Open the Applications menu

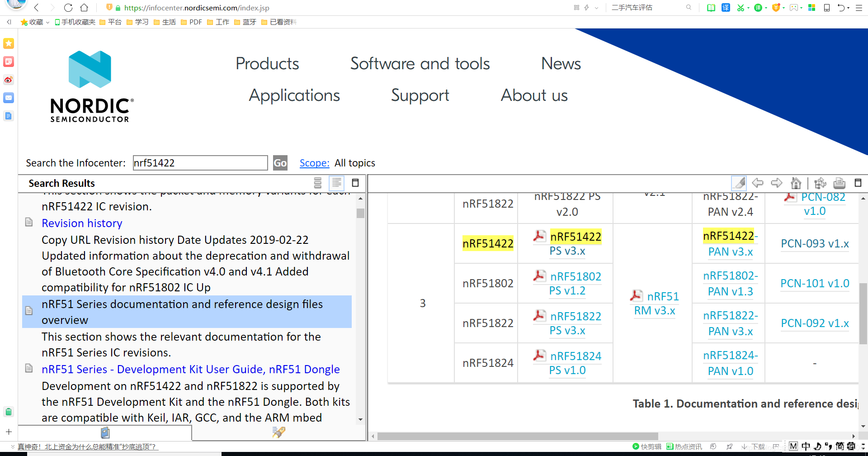[294, 95]
